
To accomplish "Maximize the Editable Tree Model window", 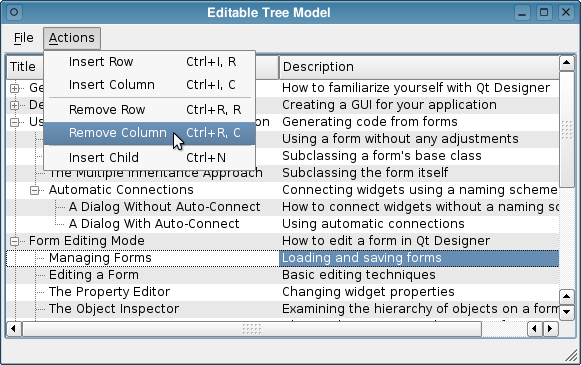I will click(544, 13).
